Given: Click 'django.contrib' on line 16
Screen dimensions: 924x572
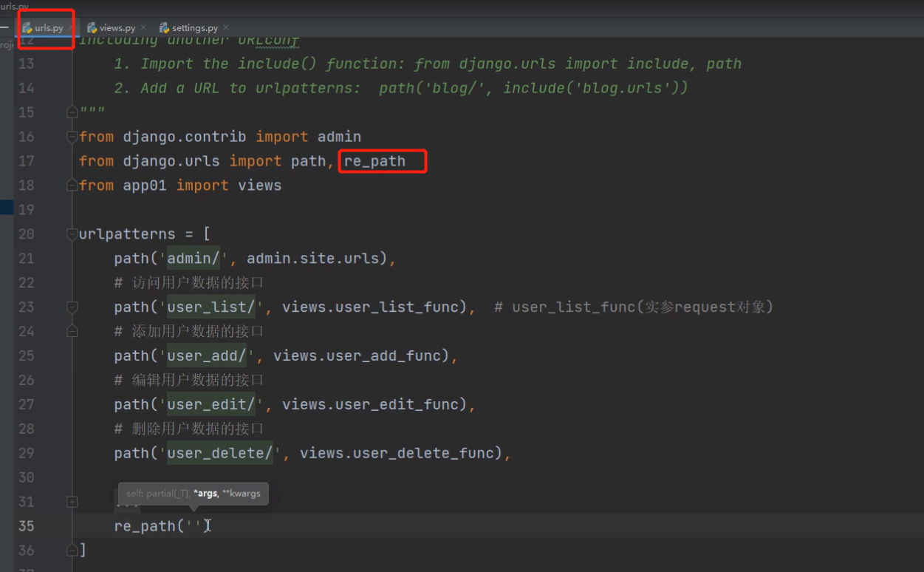Looking at the screenshot, I should coord(185,137).
